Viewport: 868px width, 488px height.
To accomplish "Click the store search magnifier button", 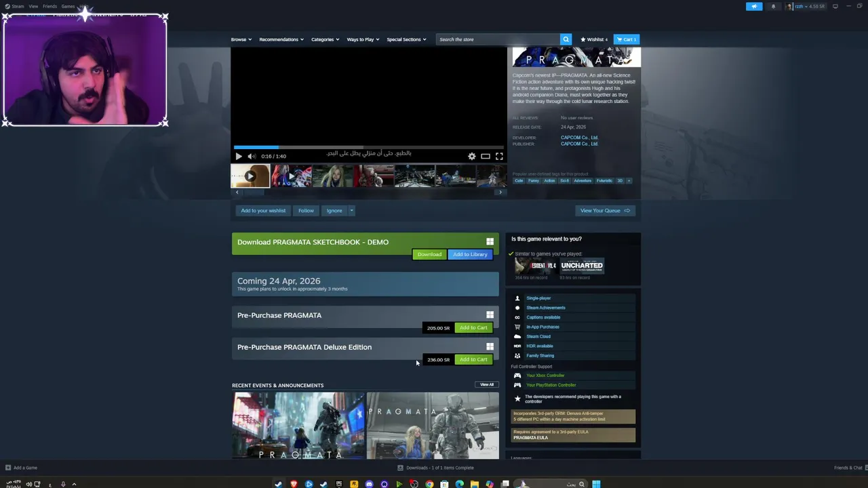I will tap(566, 39).
